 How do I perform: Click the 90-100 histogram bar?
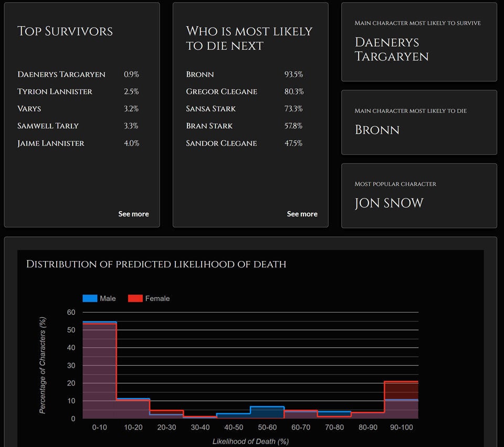coord(401,400)
